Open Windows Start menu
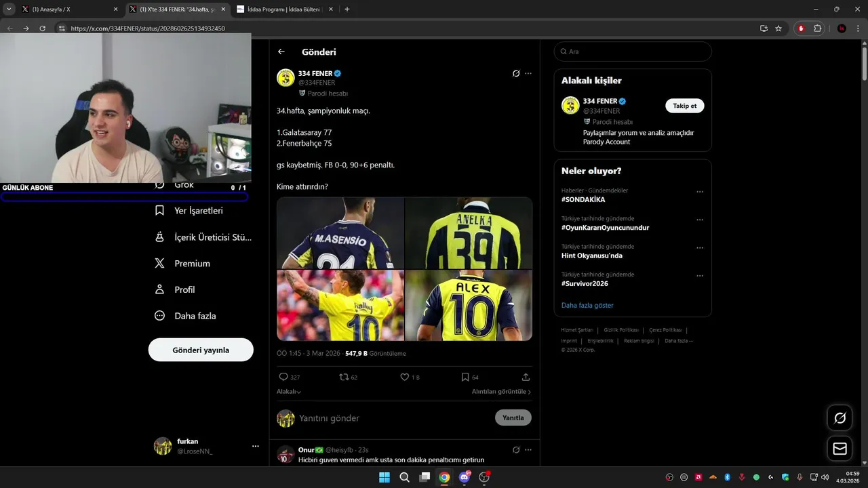 pos(384,477)
